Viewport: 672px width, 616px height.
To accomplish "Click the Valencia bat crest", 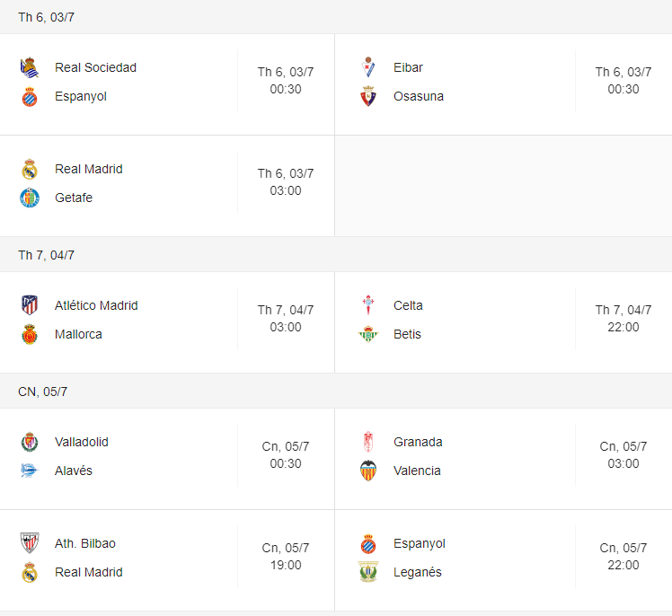I will (368, 471).
